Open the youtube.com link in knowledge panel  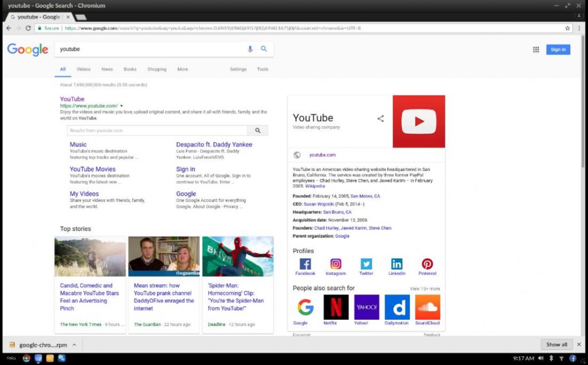[x=322, y=155]
